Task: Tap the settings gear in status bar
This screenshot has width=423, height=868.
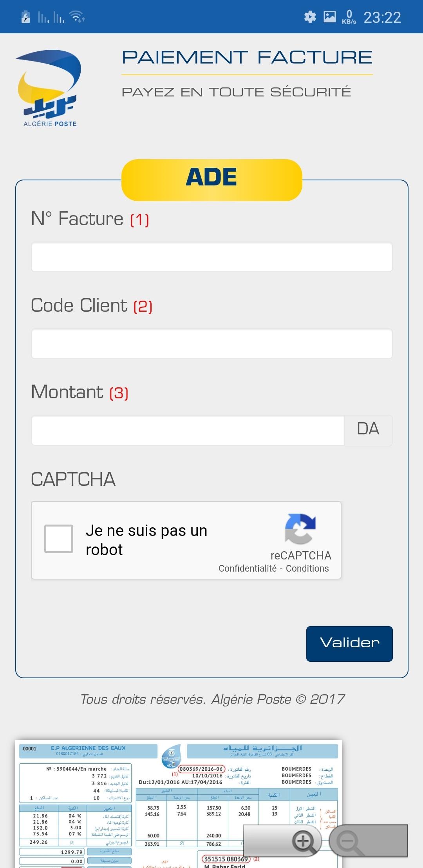Action: [310, 17]
